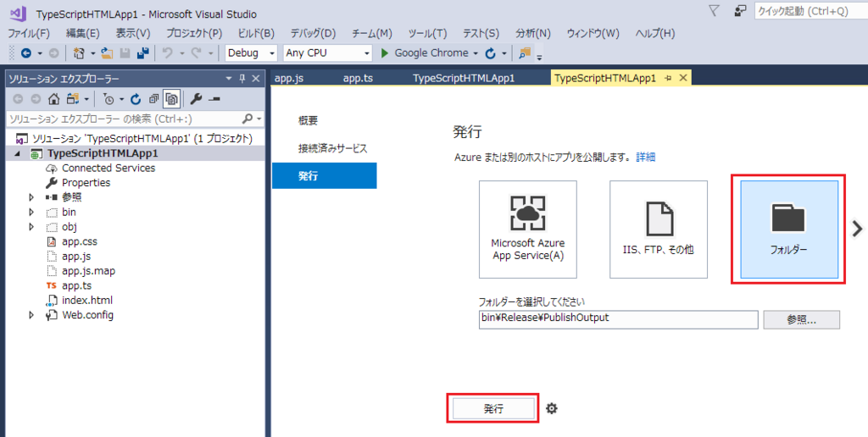Click the feedback icon next to Quick Launch
Viewport: 868px width, 437px height.
[740, 10]
